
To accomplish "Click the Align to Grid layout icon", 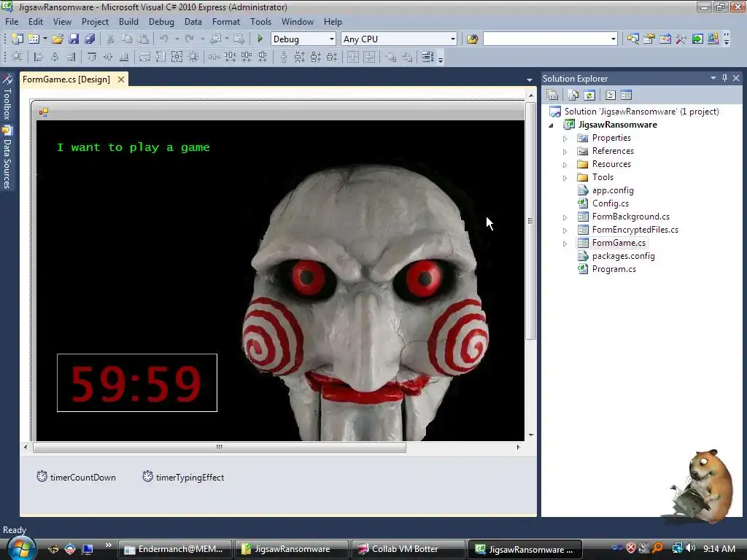I will tap(18, 57).
